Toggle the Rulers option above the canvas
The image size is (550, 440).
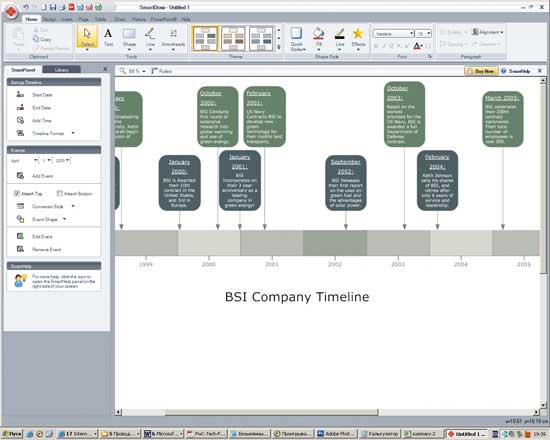pos(161,71)
